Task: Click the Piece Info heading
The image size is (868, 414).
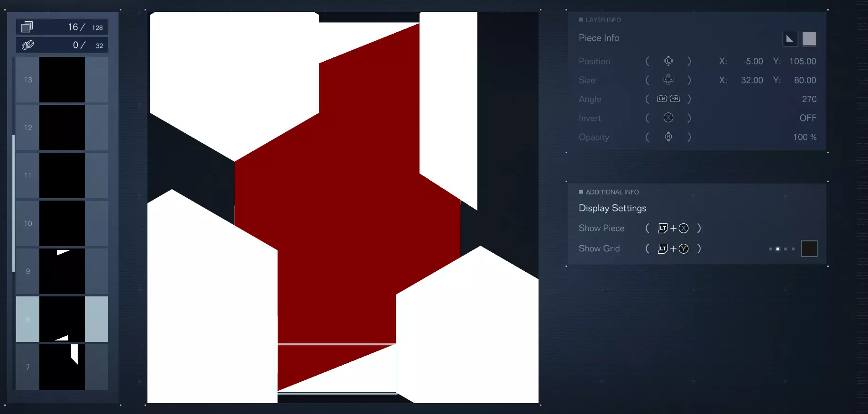Action: pos(599,38)
